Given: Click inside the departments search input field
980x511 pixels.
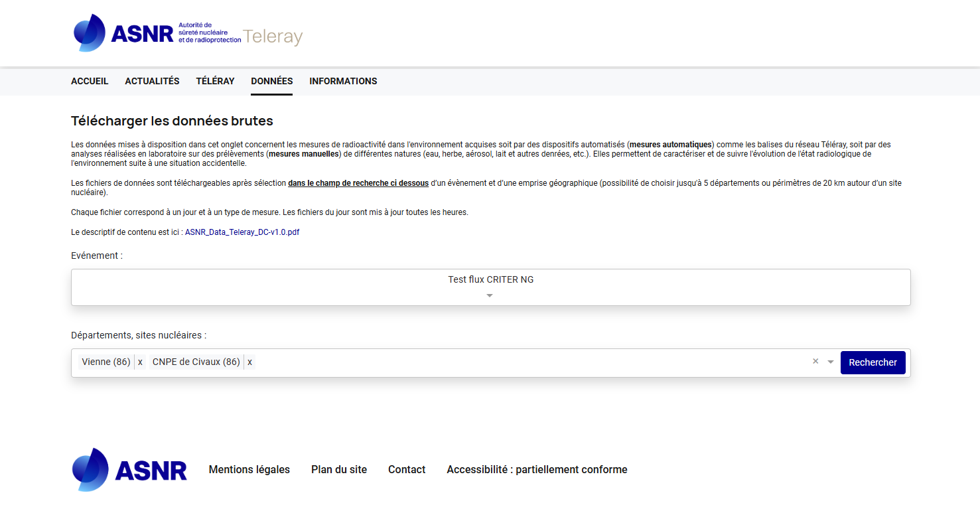Looking at the screenshot, I should (x=531, y=362).
